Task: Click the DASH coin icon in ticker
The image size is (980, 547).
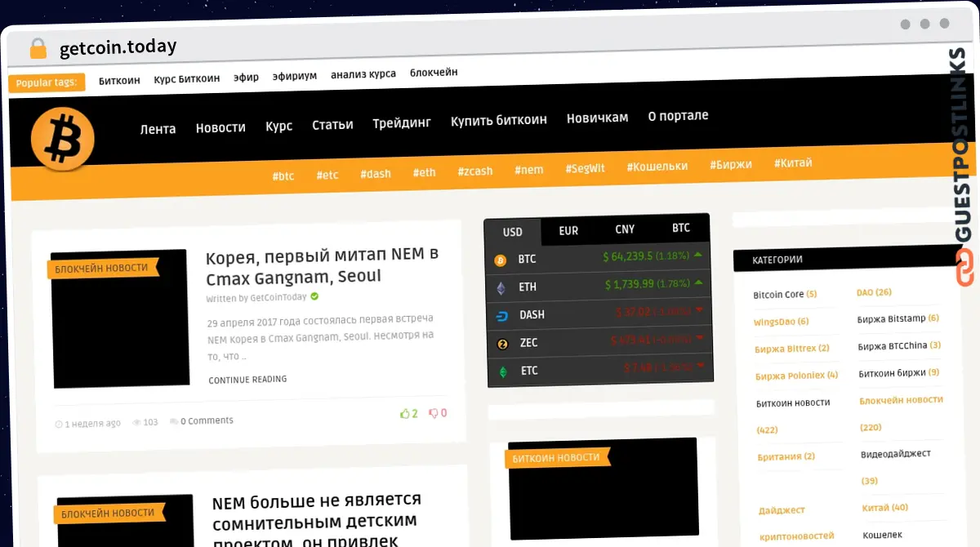Action: [x=502, y=315]
